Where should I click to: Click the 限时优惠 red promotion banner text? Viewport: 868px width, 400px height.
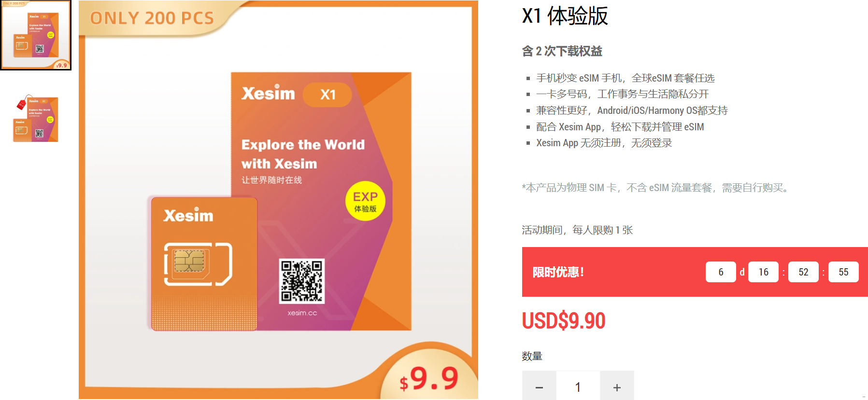tap(558, 272)
